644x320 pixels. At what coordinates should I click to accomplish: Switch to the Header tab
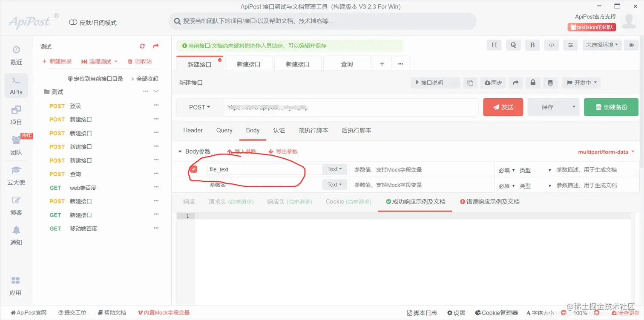(193, 131)
